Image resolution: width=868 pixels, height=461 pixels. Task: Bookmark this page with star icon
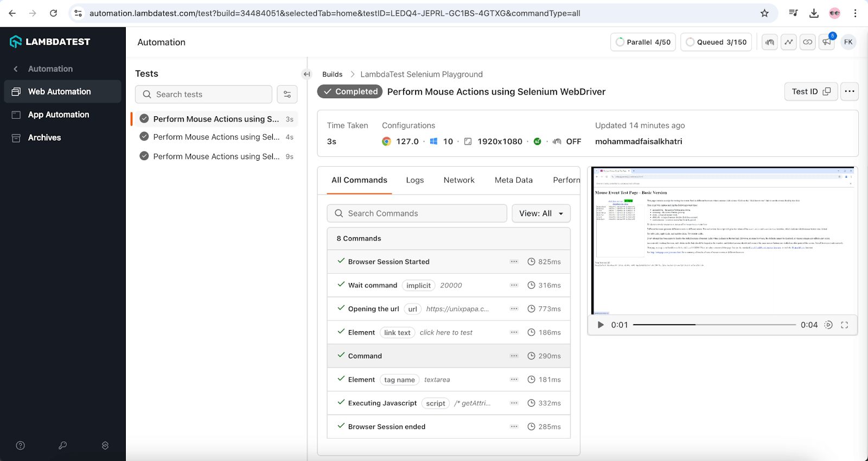click(764, 13)
